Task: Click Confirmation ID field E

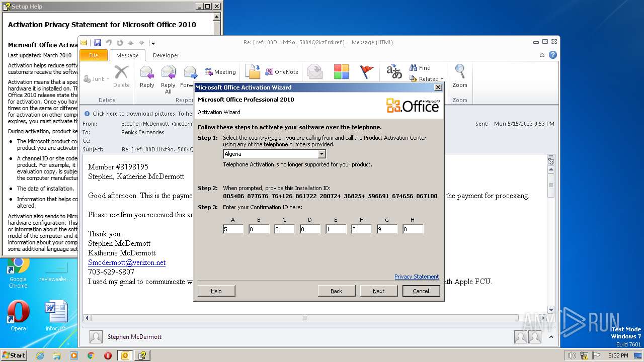Action: (x=336, y=229)
